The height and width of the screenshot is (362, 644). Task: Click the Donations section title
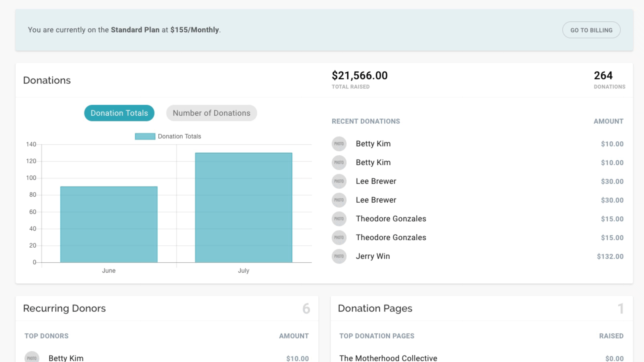click(x=47, y=80)
